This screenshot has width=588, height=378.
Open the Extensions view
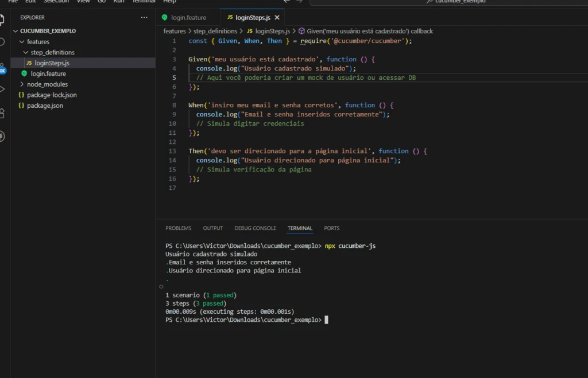[x=2, y=113]
